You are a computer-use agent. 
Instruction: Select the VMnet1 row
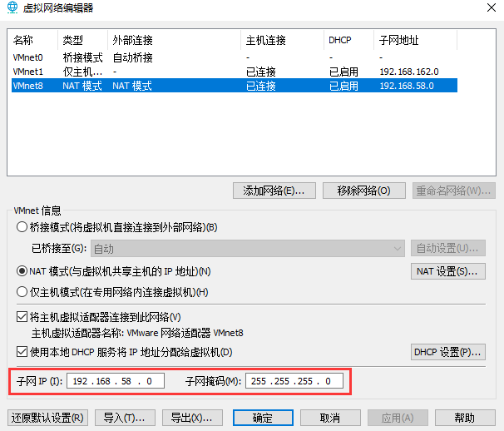[235, 72]
